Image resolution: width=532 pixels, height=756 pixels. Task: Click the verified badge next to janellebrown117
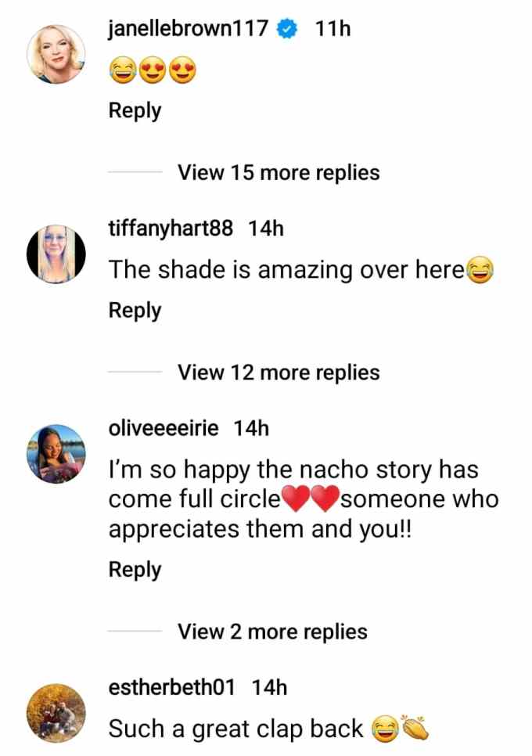pyautogui.click(x=287, y=30)
